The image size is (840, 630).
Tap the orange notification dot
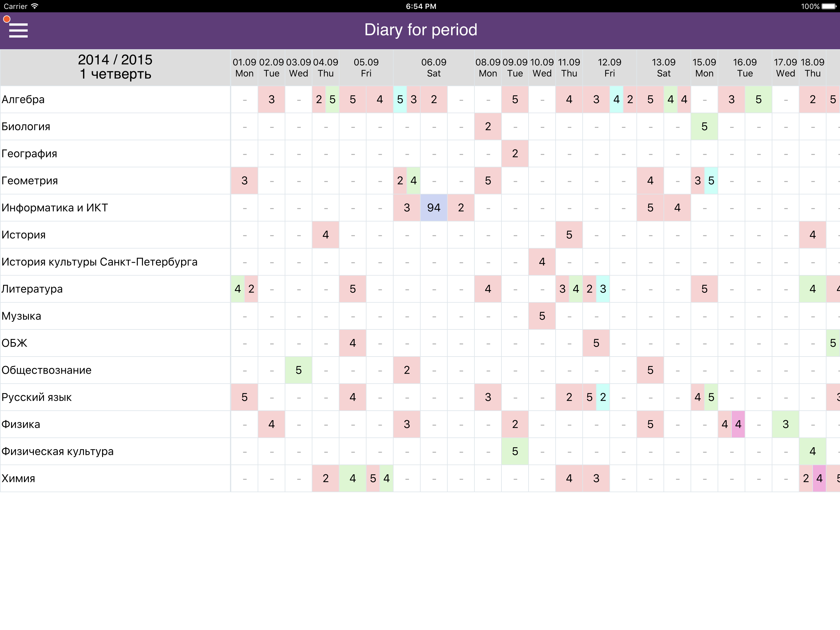[6, 19]
